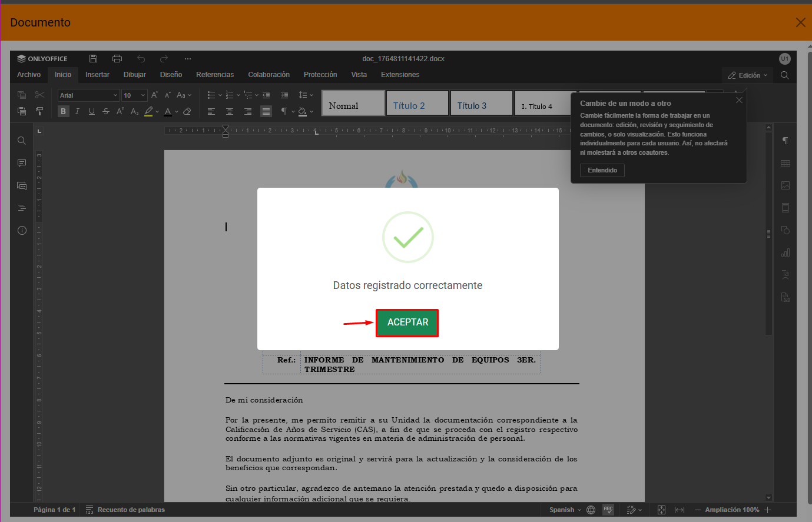This screenshot has width=812, height=522.
Task: Toggle spell checking in status bar
Action: [x=608, y=510]
